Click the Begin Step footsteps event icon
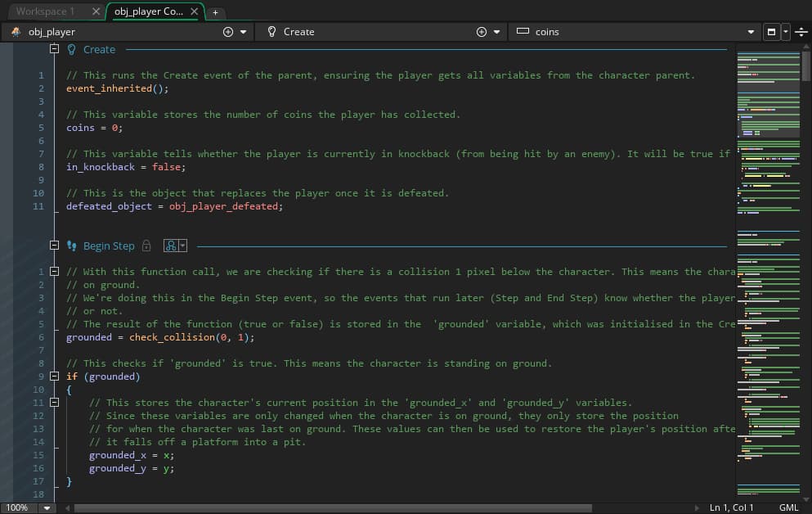This screenshot has height=514, width=812. pyautogui.click(x=72, y=246)
